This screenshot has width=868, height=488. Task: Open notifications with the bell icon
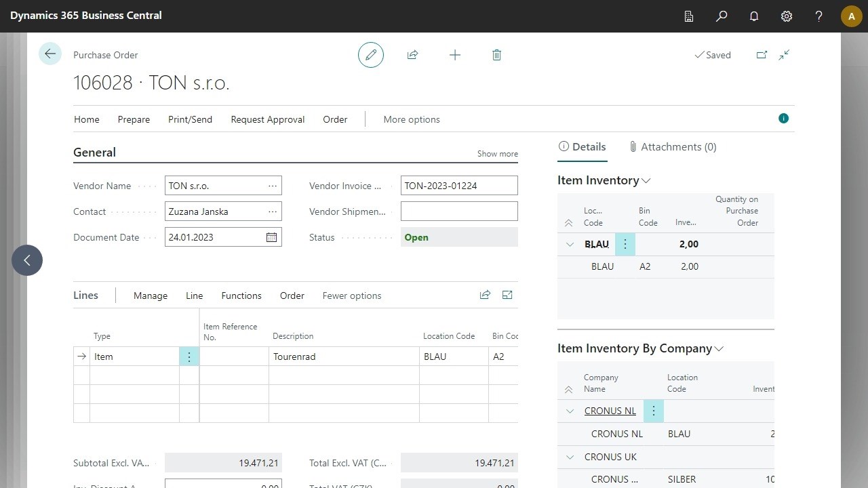pos(753,16)
